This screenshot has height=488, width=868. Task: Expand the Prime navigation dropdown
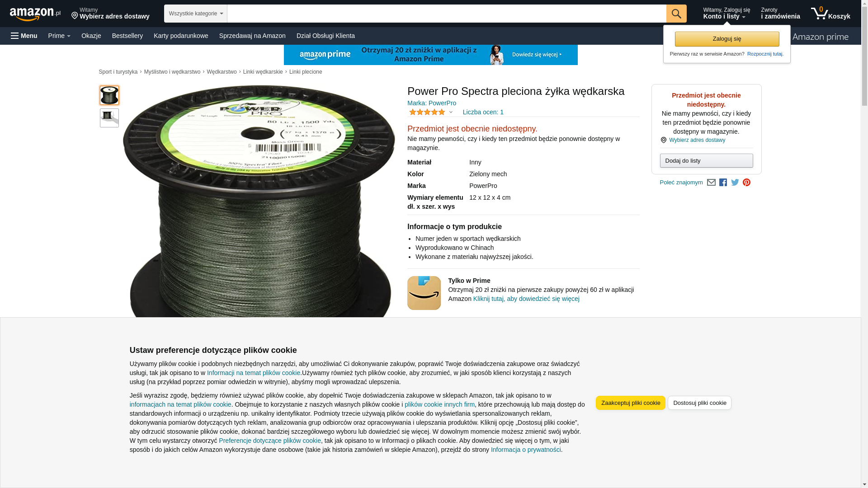pyautogui.click(x=59, y=36)
